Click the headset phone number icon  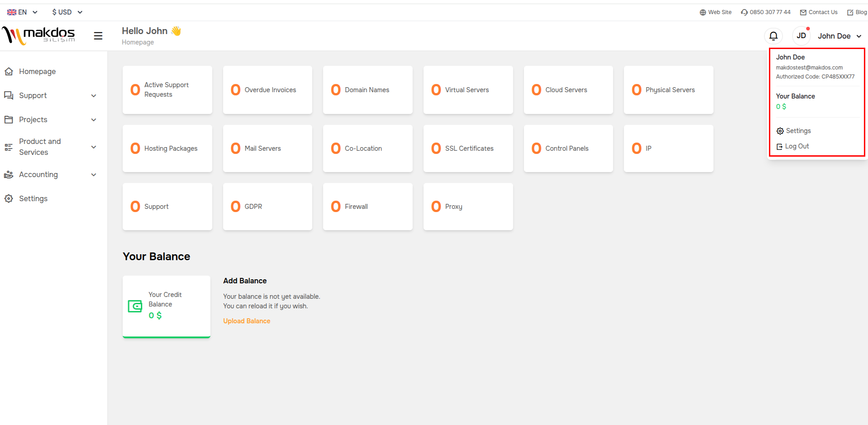(x=744, y=12)
